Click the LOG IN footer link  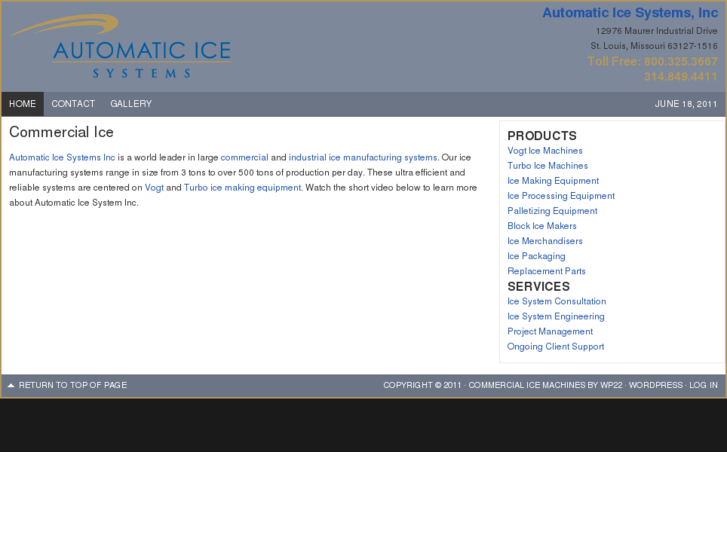[x=703, y=385]
